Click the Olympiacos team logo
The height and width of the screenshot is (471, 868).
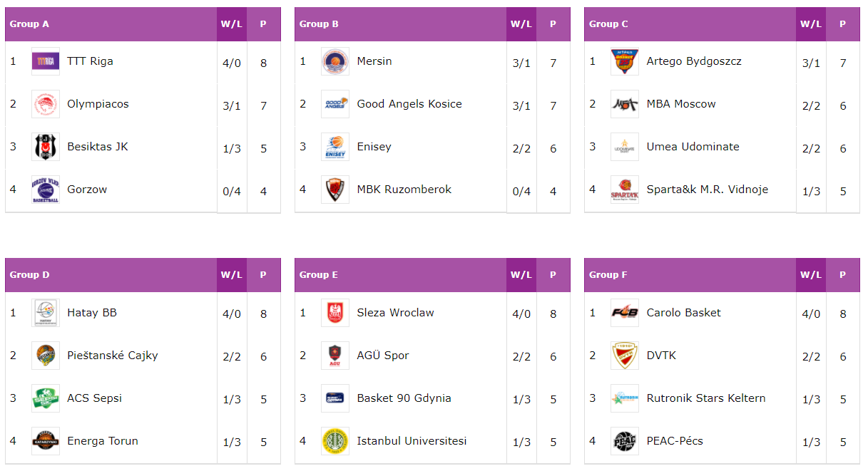coord(46,105)
